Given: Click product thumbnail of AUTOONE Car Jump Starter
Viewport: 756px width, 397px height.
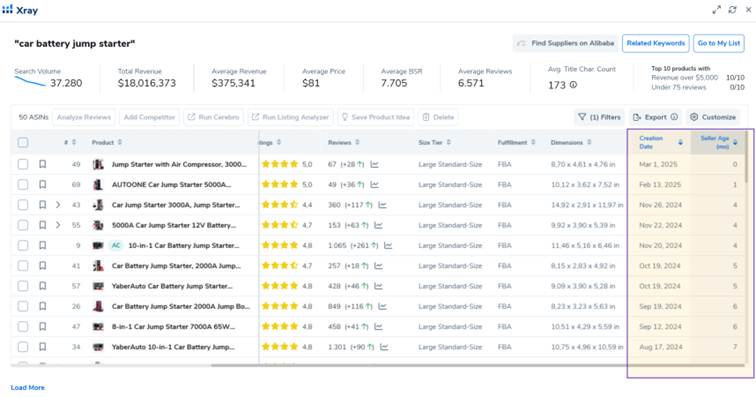Looking at the screenshot, I should click(x=98, y=185).
